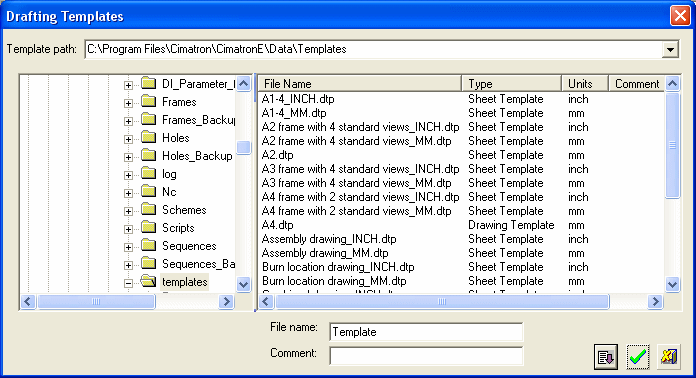Expand the Holes folder node
696x378 pixels.
point(128,139)
